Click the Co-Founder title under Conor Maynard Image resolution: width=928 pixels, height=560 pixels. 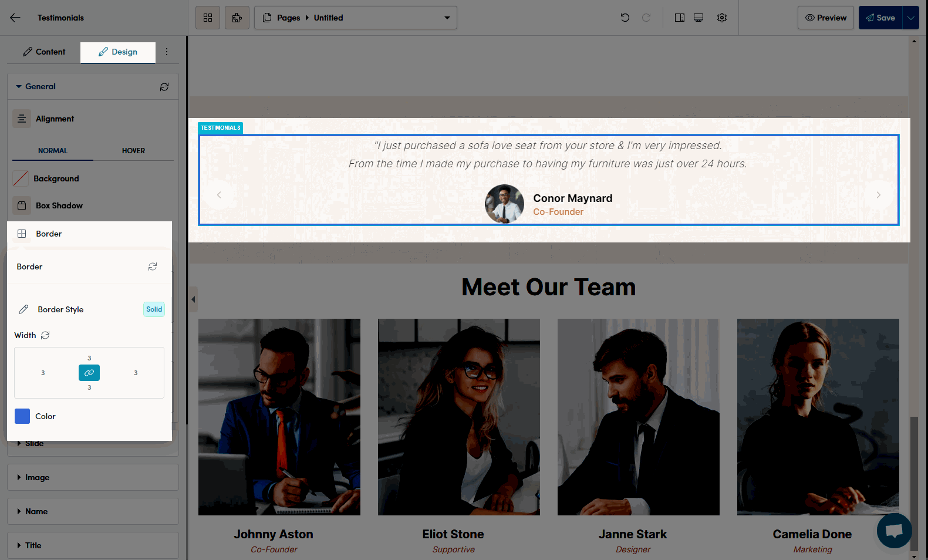[558, 212]
